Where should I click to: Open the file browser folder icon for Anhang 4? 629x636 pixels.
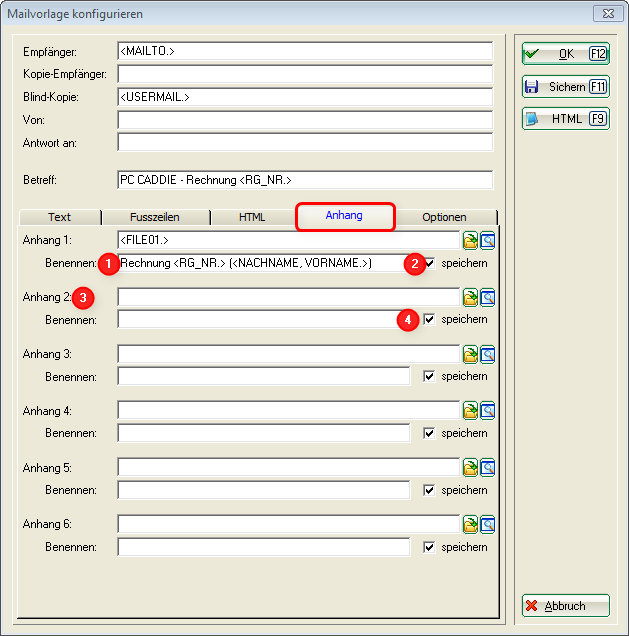tap(470, 411)
